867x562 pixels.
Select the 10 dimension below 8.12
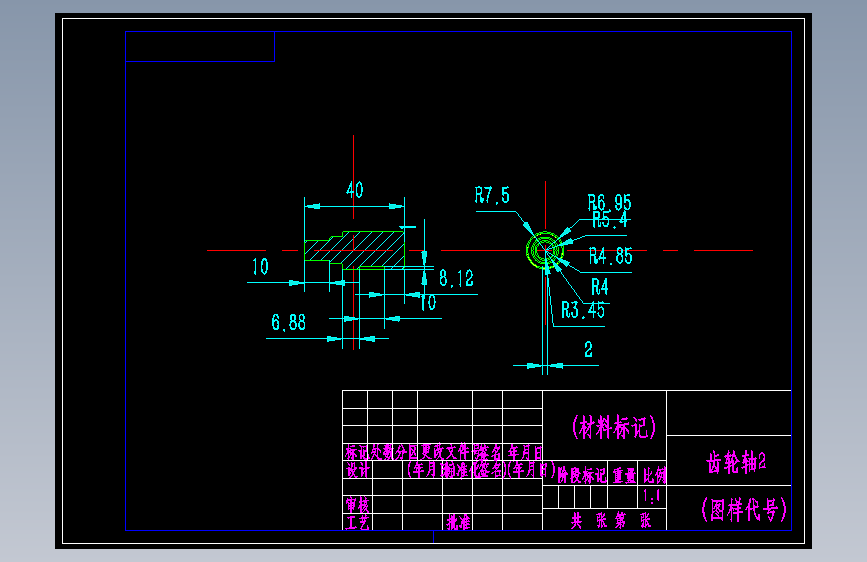pyautogui.click(x=428, y=303)
